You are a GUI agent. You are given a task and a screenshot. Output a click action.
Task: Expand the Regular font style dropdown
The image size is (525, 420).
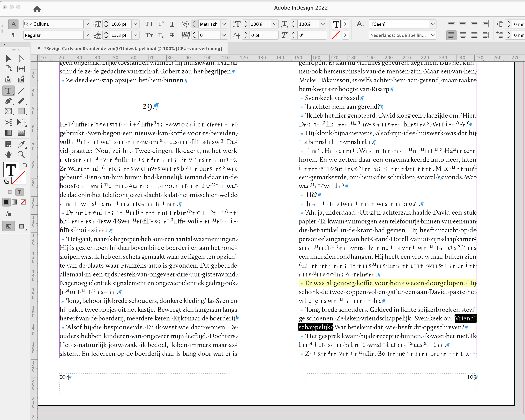pos(87,35)
